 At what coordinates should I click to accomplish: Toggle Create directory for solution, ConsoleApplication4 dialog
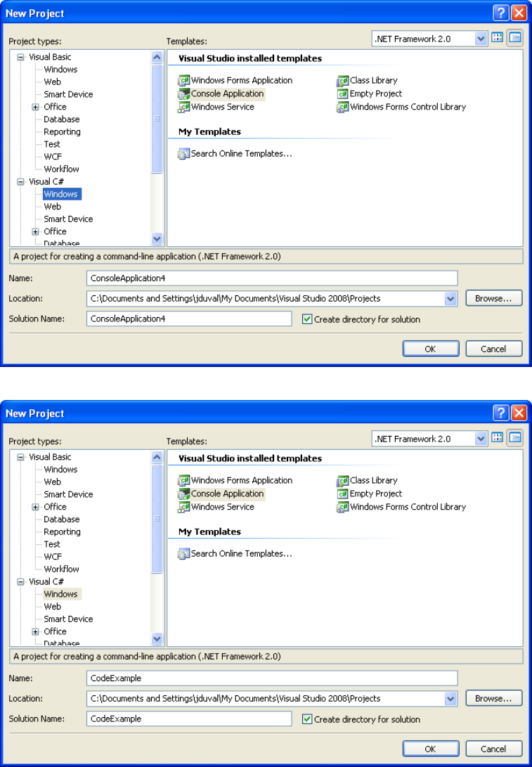tap(307, 319)
